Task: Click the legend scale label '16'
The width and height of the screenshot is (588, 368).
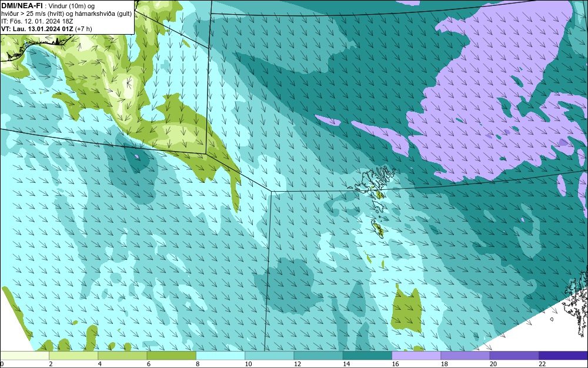Action: [395, 364]
